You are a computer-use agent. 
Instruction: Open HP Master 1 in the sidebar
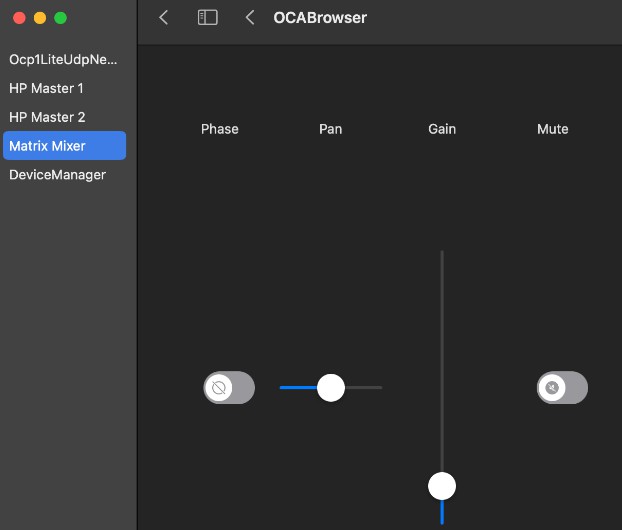click(47, 88)
